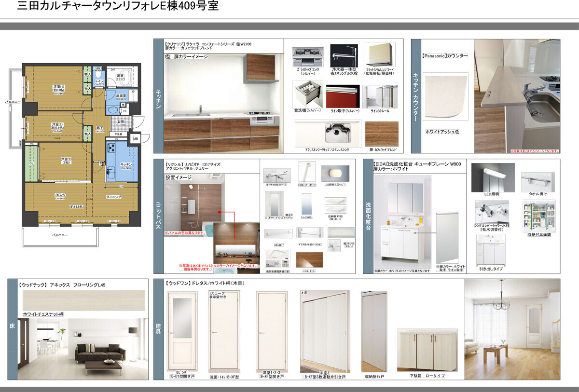The height and width of the screenshot is (392, 579).
Task: Select the eco shower head image
Action: coord(307,172)
